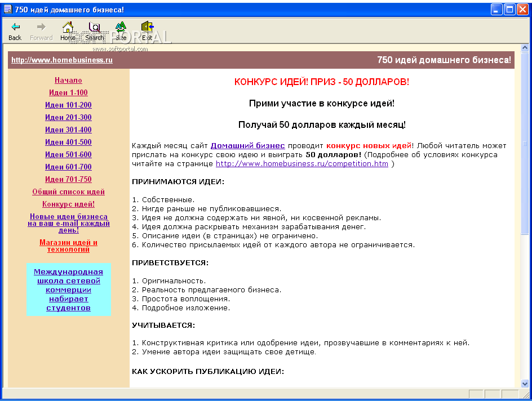Open Идеи 701-750 section
Viewport: 532px width, 401px height.
68,179
